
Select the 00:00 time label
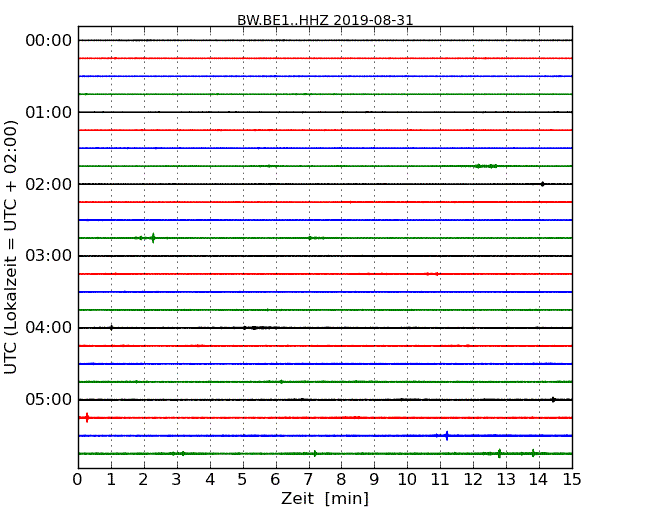coord(49,41)
